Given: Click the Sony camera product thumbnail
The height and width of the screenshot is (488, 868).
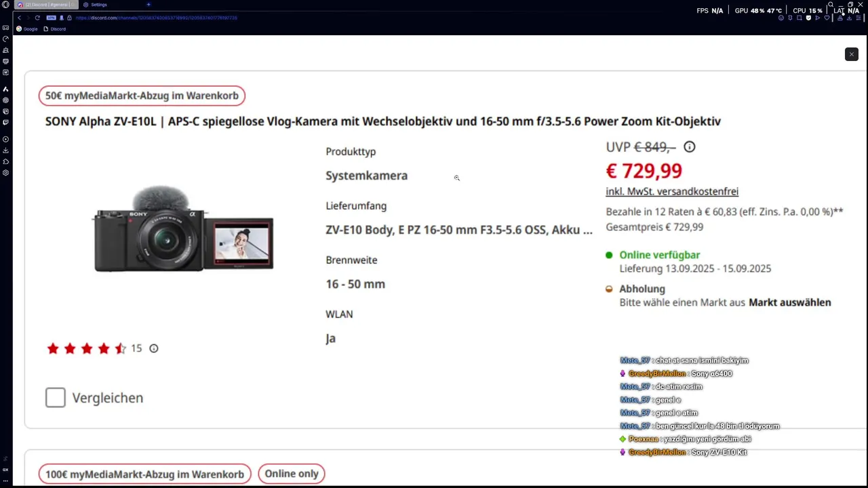Looking at the screenshot, I should [183, 229].
